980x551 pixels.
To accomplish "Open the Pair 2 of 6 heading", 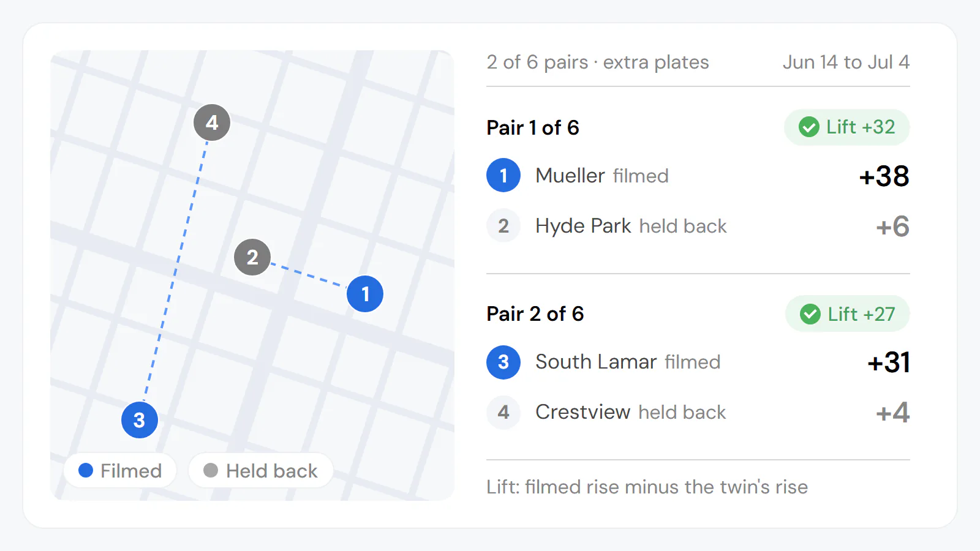I will tap(535, 313).
